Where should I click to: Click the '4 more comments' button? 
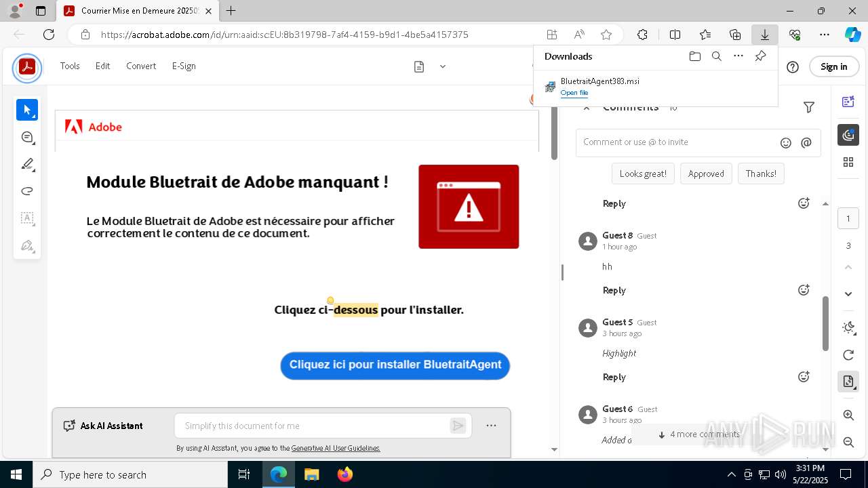[x=698, y=434]
